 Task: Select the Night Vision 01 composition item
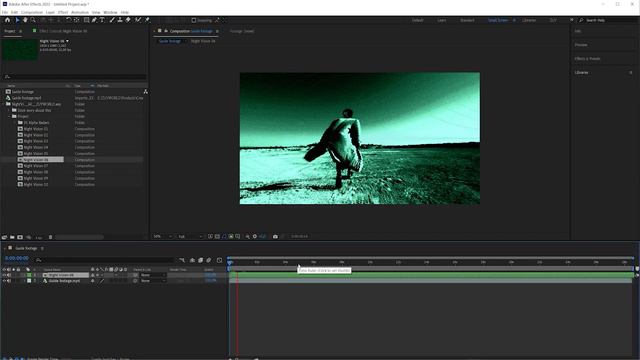(x=36, y=129)
